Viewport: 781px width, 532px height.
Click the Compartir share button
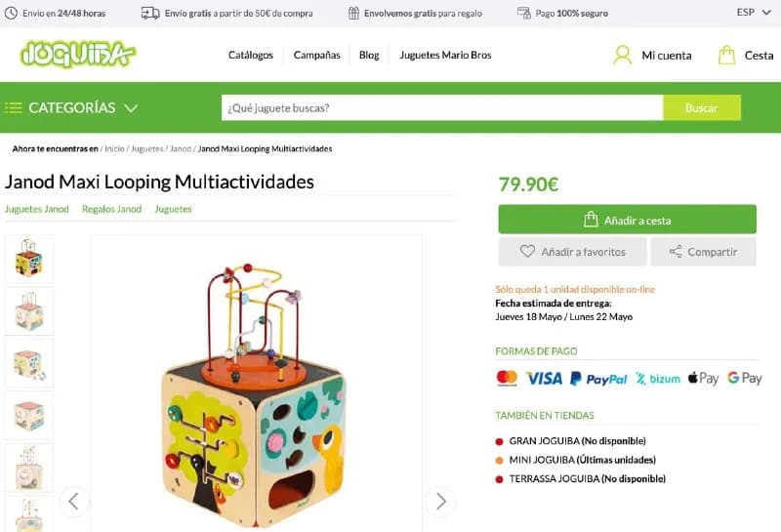(703, 252)
